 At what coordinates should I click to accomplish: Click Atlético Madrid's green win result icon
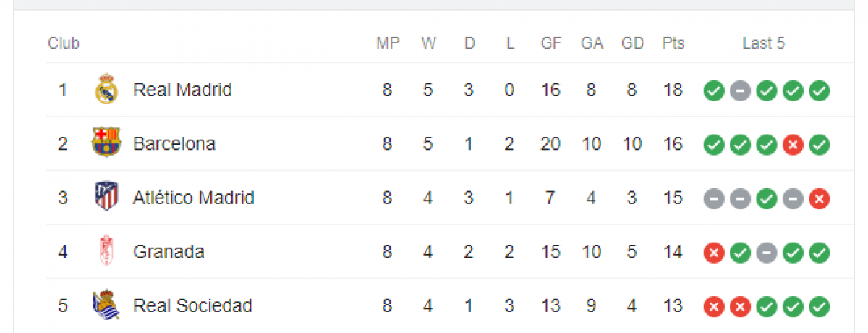[767, 198]
